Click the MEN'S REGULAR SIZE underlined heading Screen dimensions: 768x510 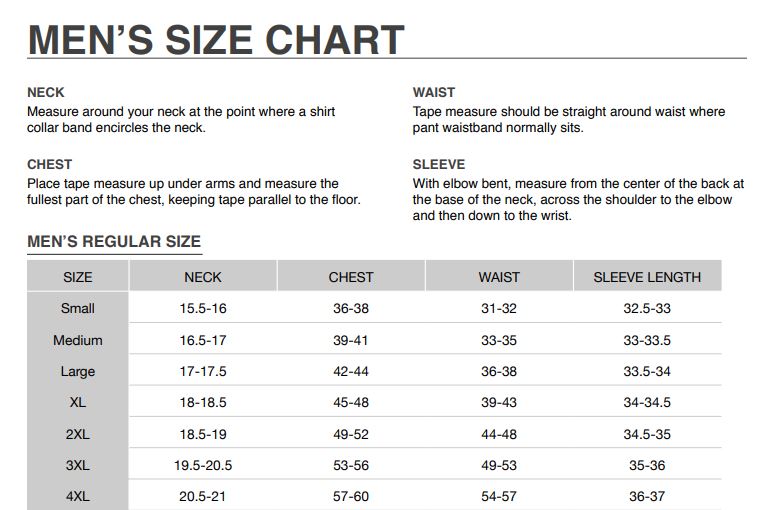tap(114, 241)
